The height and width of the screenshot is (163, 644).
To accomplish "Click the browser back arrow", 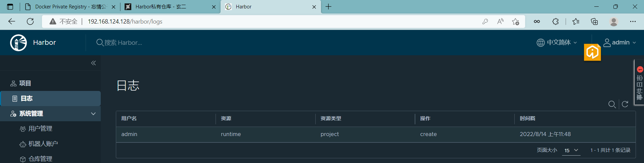I will (x=12, y=22).
